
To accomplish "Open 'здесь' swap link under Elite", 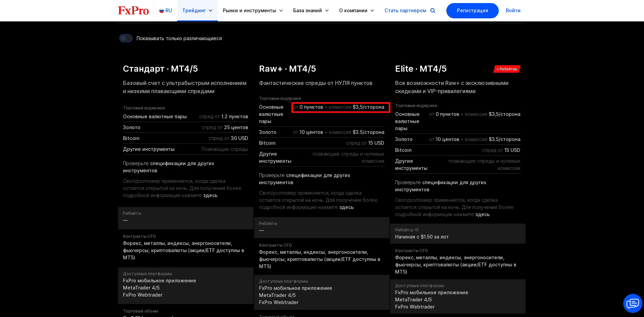I will pos(482,214).
